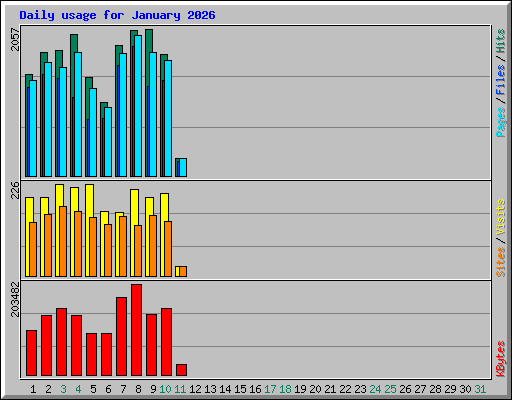
Task: Click the 2057 hits axis value
Action: (x=15, y=40)
